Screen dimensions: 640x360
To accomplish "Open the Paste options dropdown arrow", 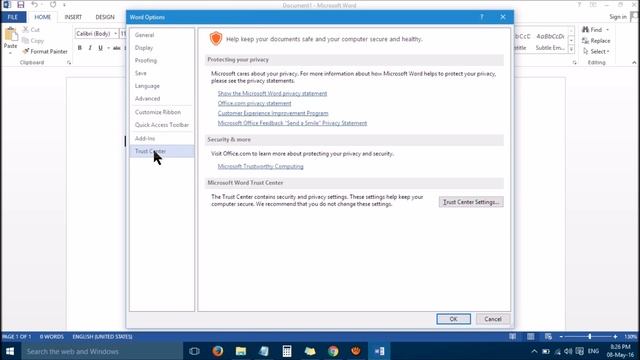I will click(x=11, y=53).
